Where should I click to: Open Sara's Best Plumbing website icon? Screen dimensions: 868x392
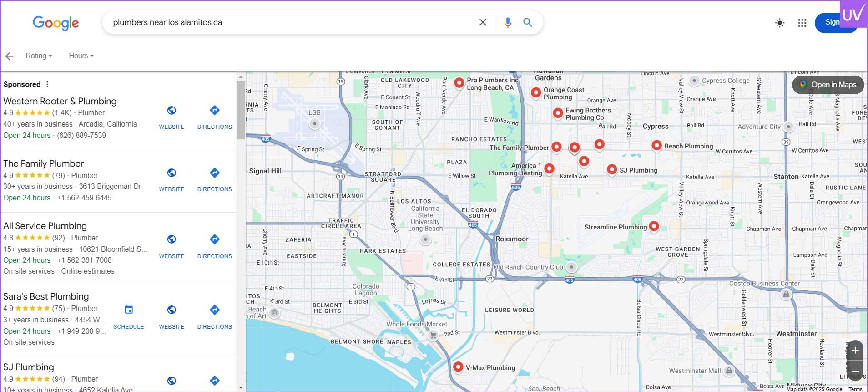click(x=172, y=310)
